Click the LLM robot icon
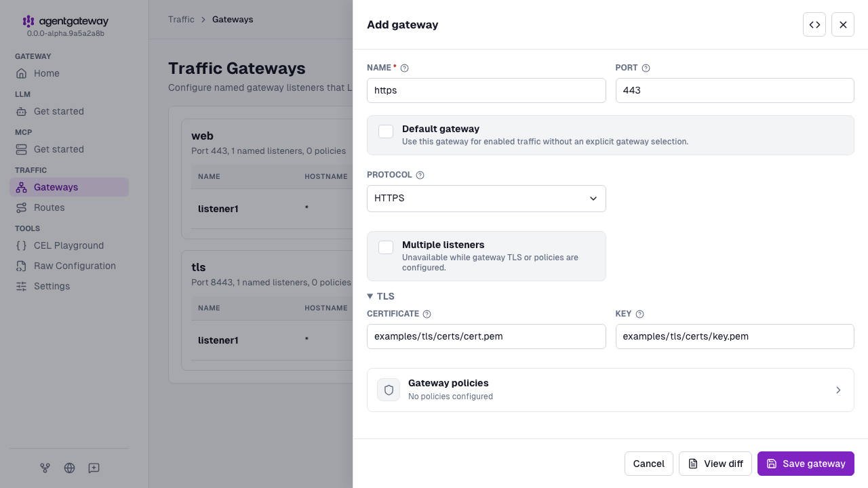Viewport: 868px width, 488px height. [x=22, y=111]
